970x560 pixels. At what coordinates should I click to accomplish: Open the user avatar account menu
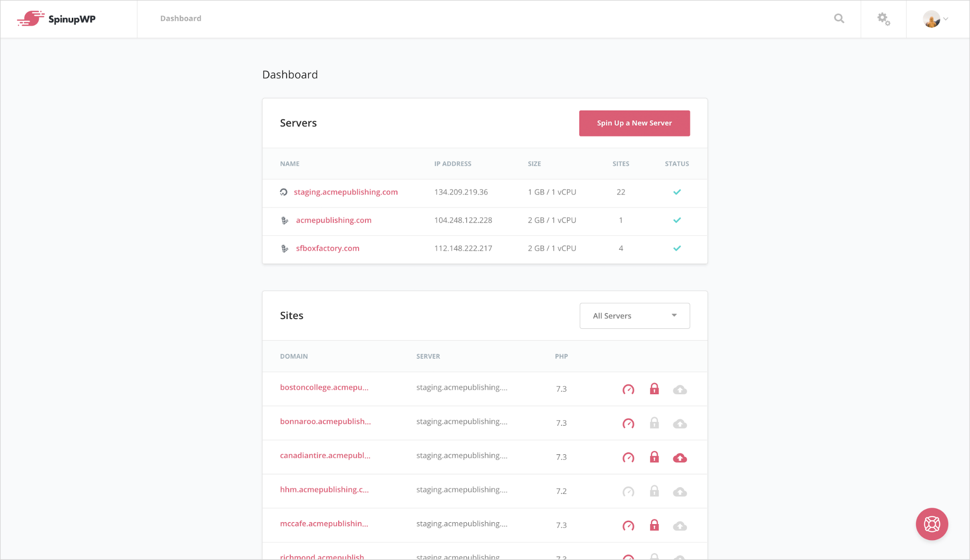935,19
